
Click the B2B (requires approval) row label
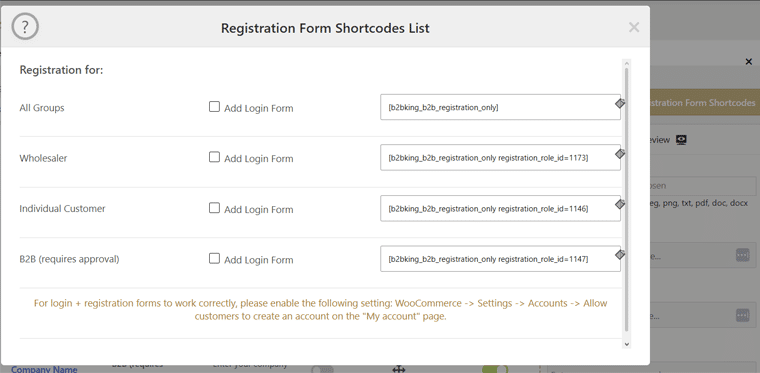coord(69,259)
